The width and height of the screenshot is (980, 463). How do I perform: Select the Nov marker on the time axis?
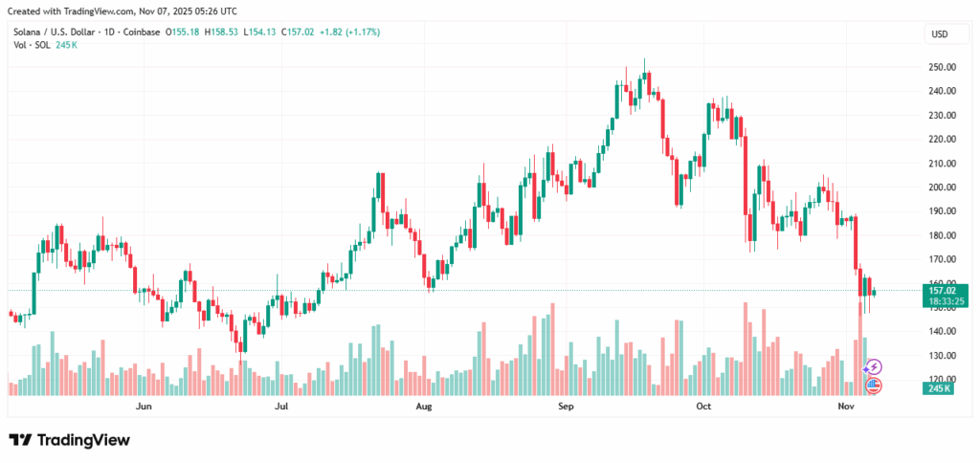coord(845,407)
